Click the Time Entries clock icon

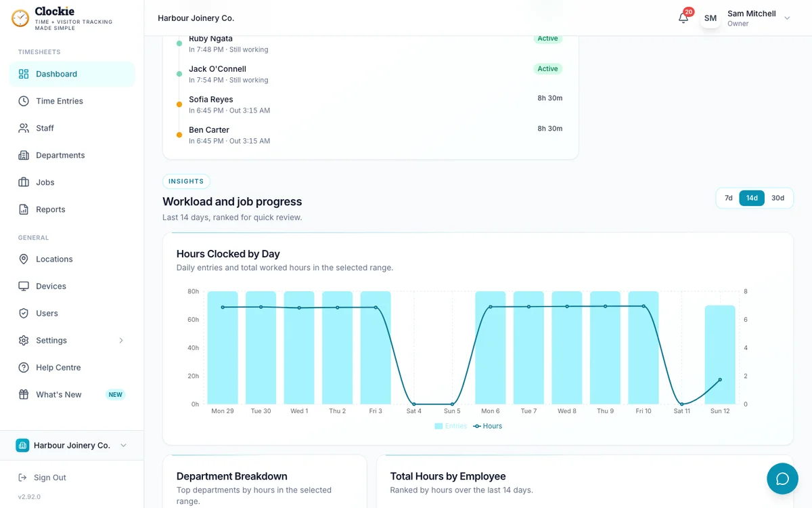pos(24,101)
